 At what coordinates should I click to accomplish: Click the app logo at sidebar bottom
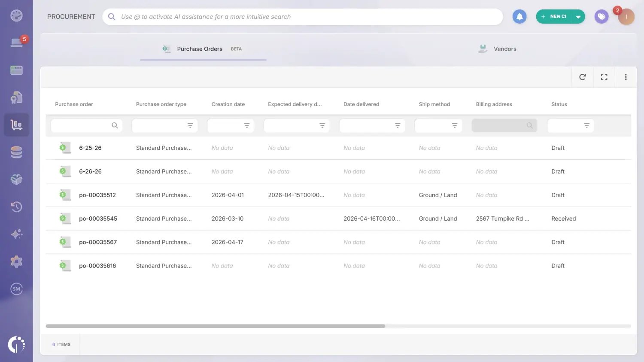tap(16, 344)
